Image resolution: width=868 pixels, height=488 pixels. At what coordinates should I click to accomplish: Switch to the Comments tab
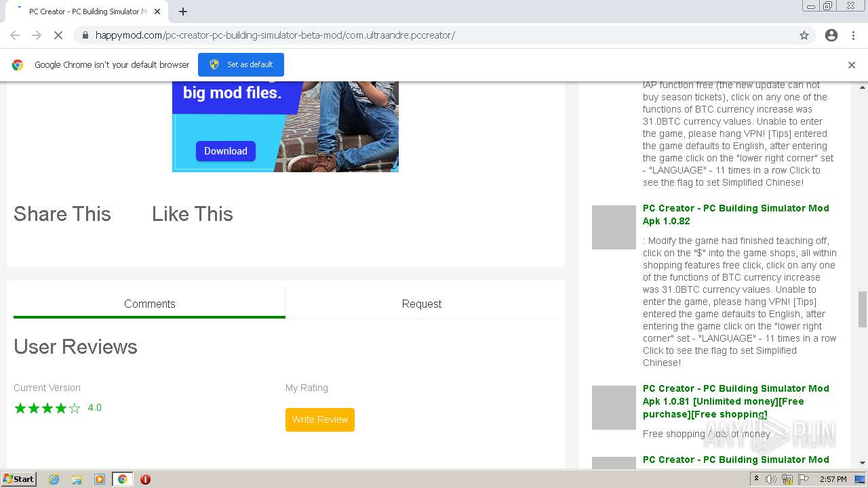click(149, 304)
